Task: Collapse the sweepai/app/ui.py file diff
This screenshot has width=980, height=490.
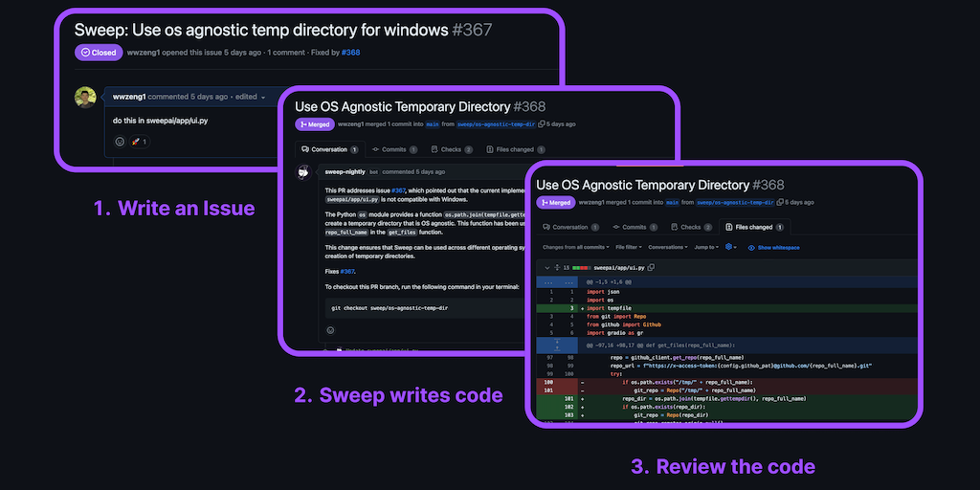Action: coord(546,267)
